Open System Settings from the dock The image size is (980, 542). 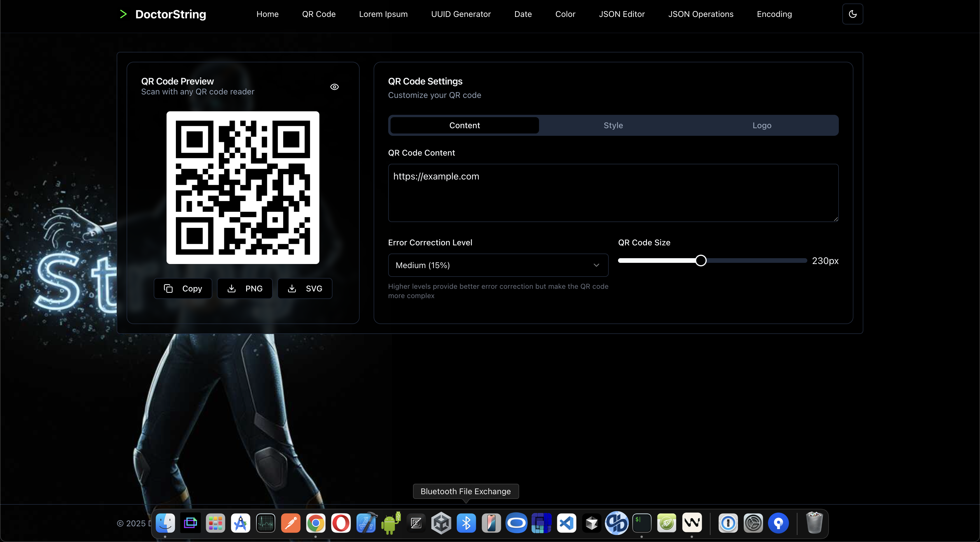tap(753, 523)
